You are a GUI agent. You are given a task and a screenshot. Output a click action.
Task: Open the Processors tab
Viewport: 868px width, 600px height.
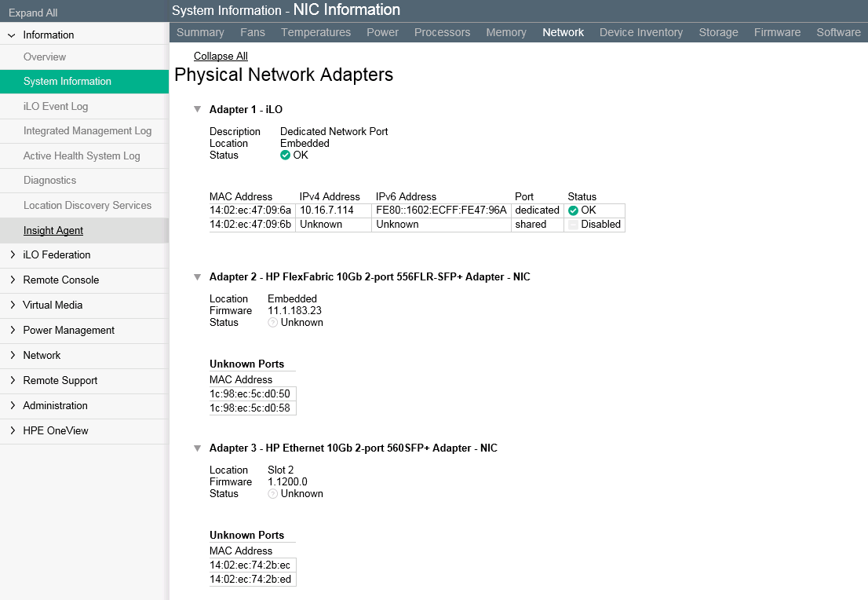443,32
